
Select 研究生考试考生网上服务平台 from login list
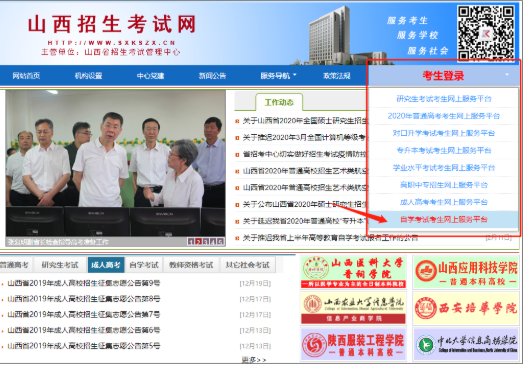click(x=444, y=99)
